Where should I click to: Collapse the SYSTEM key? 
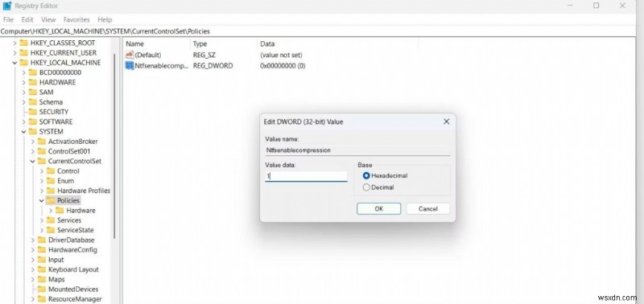[24, 131]
